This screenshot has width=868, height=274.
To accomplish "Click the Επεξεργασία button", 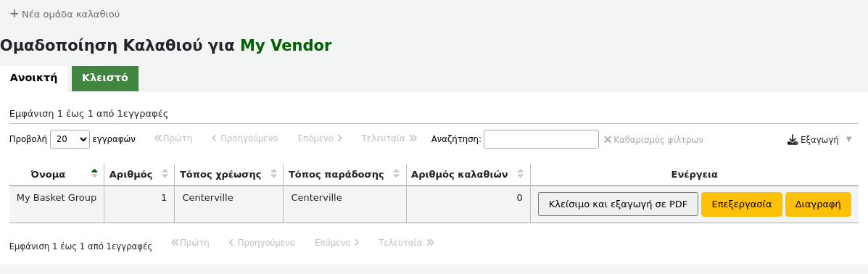I will coord(742,204).
